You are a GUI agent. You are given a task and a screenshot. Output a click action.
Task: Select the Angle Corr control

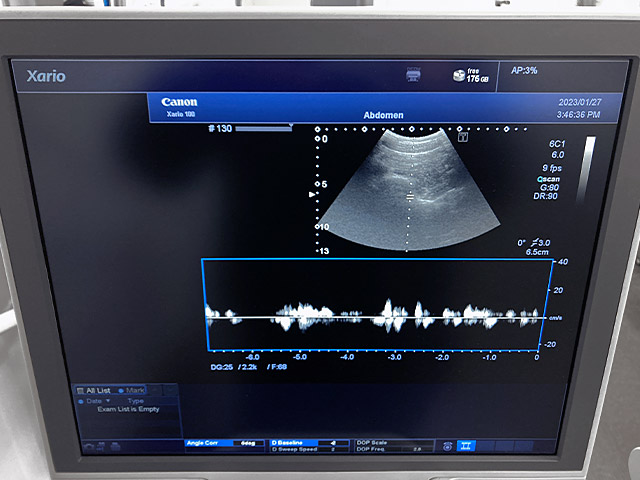point(225,443)
